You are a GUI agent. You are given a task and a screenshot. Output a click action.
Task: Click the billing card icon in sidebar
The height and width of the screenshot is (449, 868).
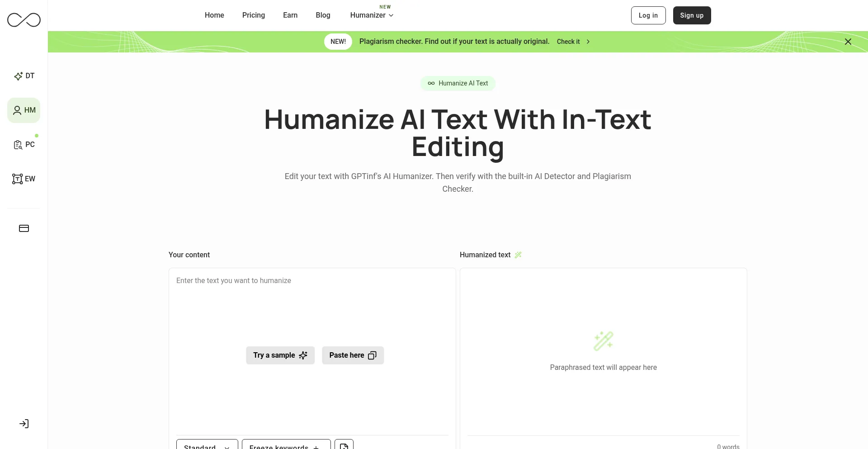[x=24, y=228]
